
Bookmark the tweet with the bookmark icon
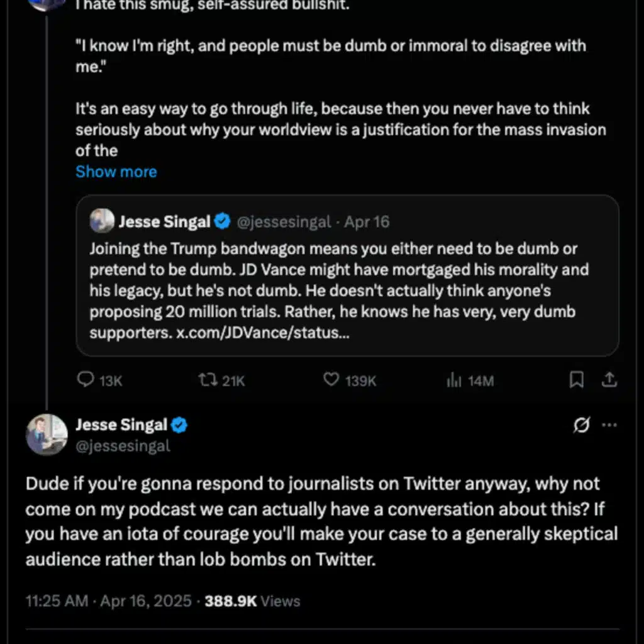point(577,380)
